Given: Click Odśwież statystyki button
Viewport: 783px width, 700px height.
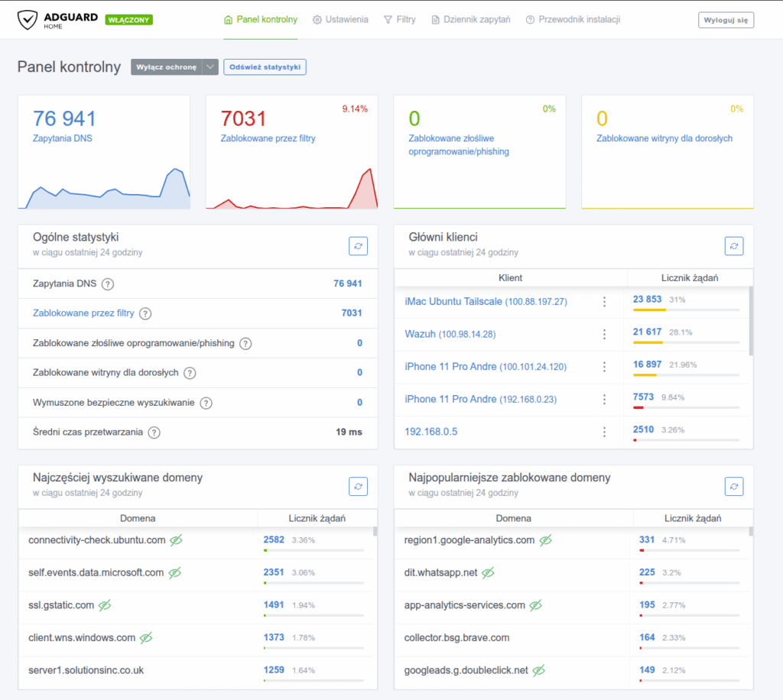Looking at the screenshot, I should 265,66.
